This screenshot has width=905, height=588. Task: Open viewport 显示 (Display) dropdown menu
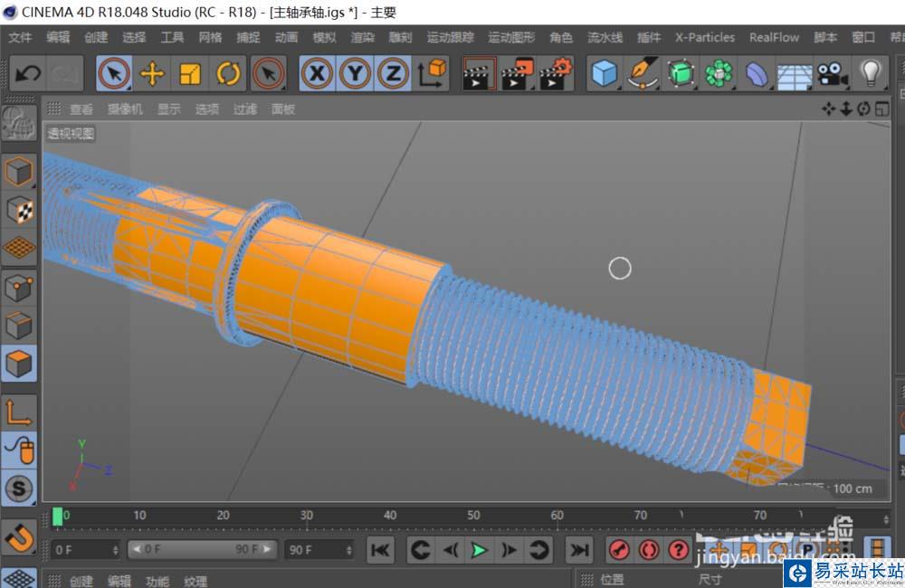point(169,109)
